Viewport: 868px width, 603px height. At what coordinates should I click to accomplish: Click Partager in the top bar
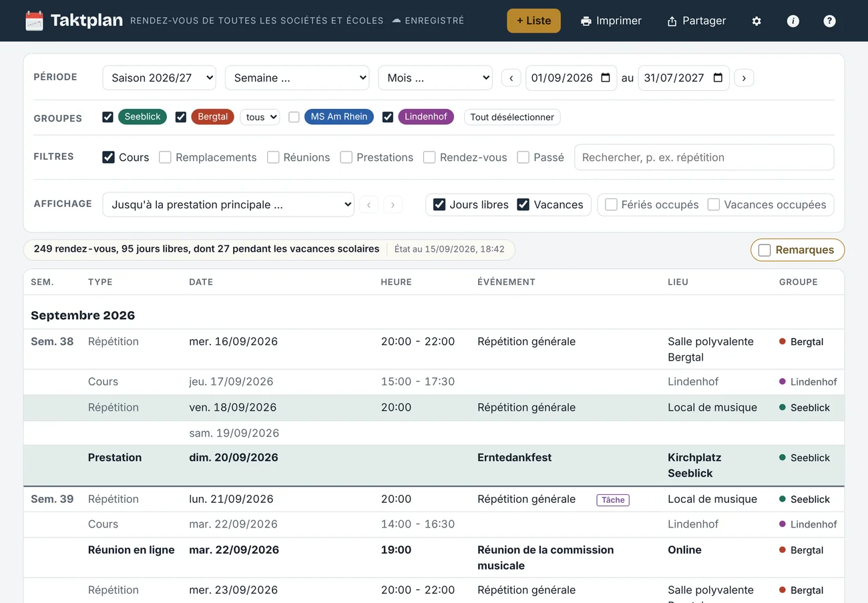click(696, 21)
